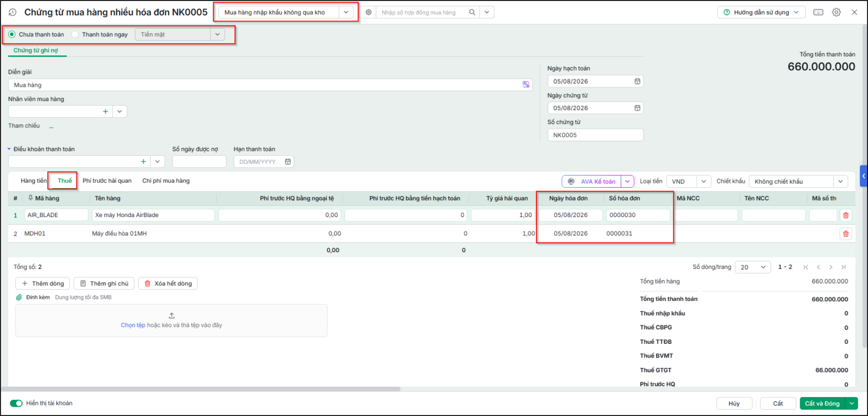Click the pin icon on the Mã hàng column

coord(30,198)
